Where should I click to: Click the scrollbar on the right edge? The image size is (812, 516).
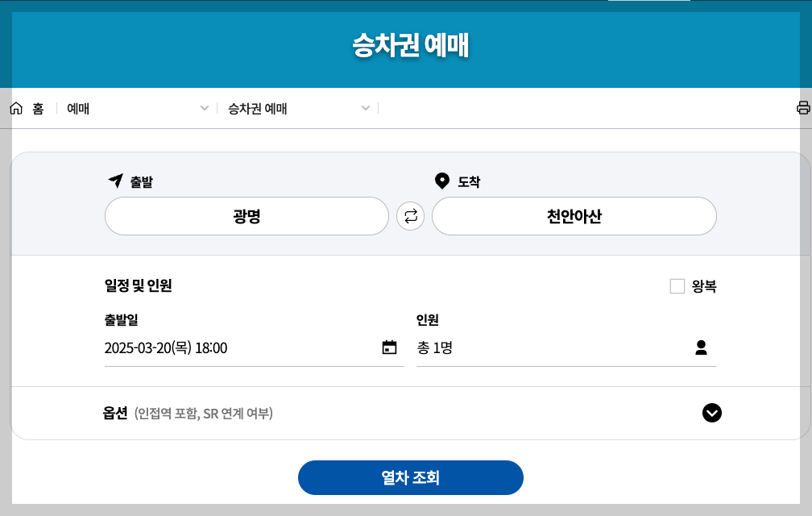(808, 322)
